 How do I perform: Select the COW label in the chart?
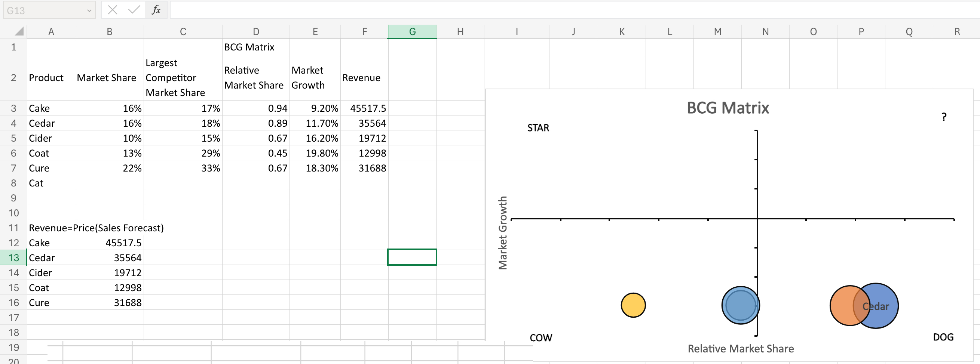(540, 337)
